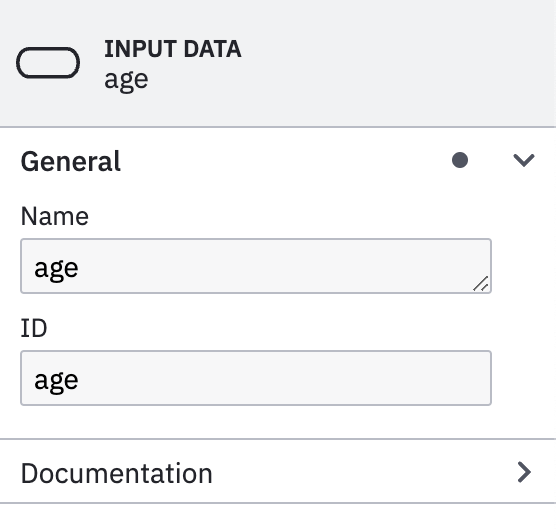
Task: Focus the ID input field
Action: pos(256,378)
